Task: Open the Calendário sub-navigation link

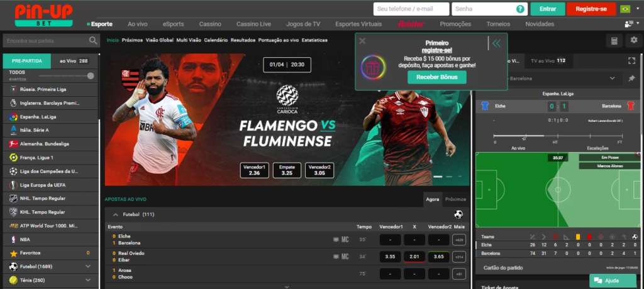Action: (x=216, y=40)
